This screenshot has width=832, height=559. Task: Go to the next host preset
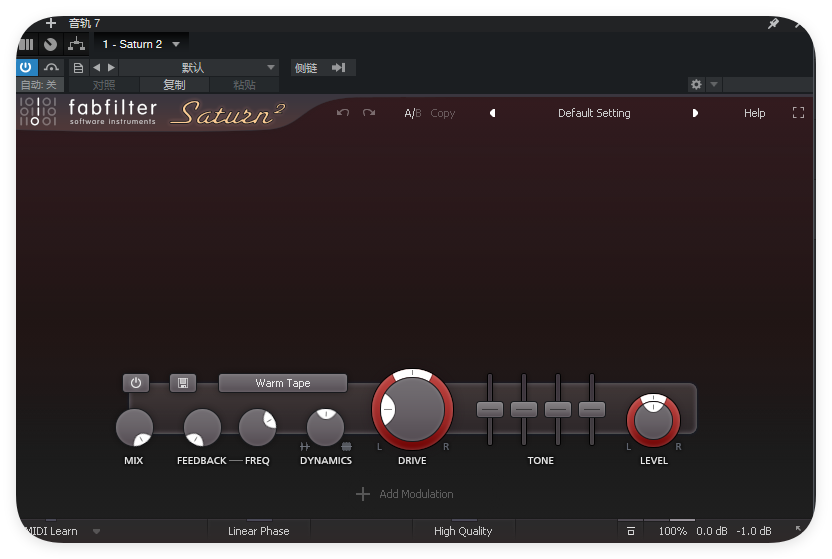111,68
